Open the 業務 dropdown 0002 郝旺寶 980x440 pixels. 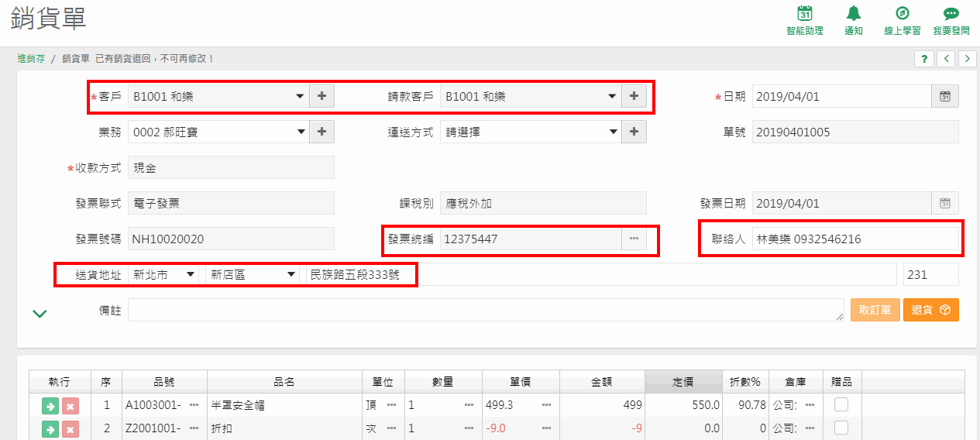tap(218, 132)
